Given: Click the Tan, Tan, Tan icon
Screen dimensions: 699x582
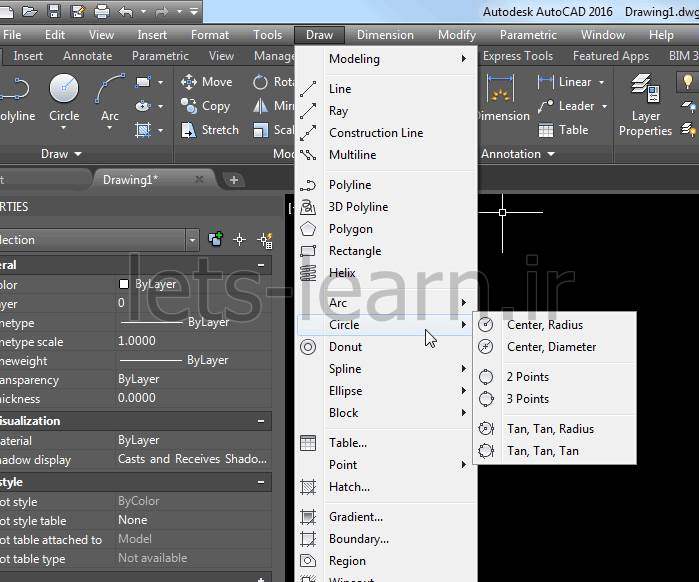Looking at the screenshot, I should click(485, 451).
